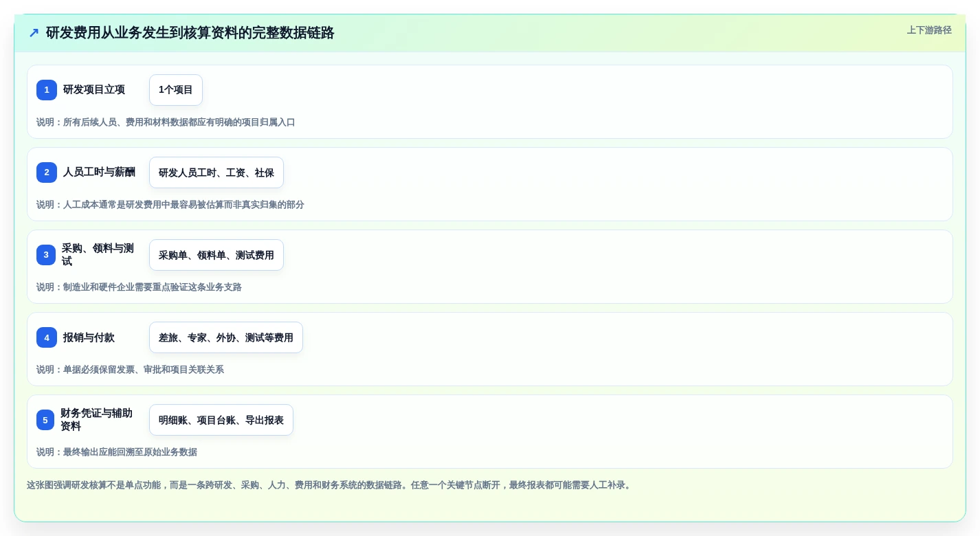
Task: Click the 财务凭证与辅助资料 step title
Action: pos(96,420)
